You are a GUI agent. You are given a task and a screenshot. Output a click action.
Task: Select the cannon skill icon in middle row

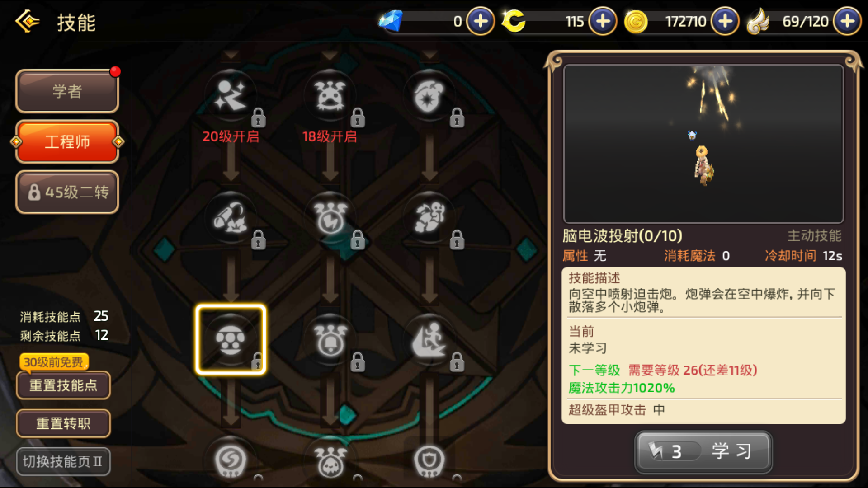(x=231, y=218)
